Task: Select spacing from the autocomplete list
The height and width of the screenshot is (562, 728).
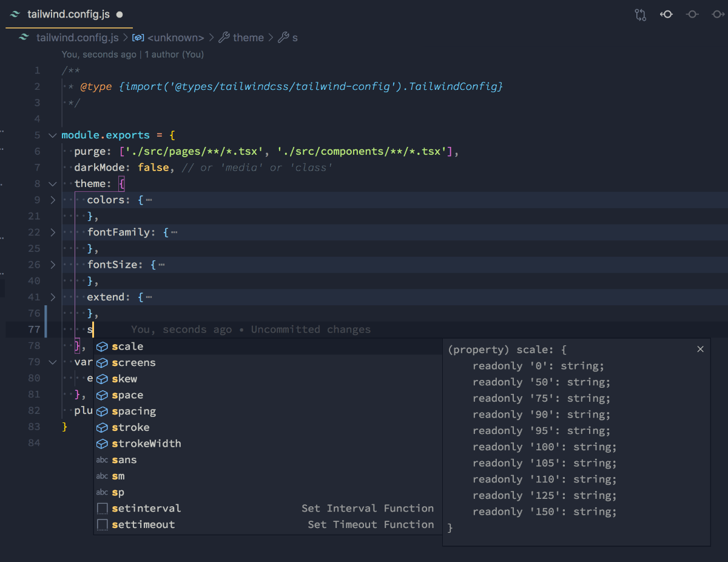Action: [x=133, y=411]
